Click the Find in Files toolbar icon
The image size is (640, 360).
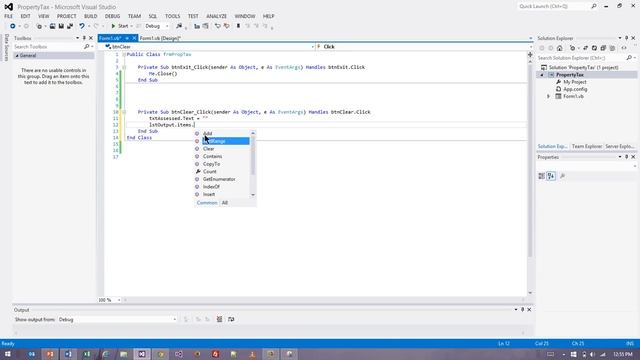[179, 26]
